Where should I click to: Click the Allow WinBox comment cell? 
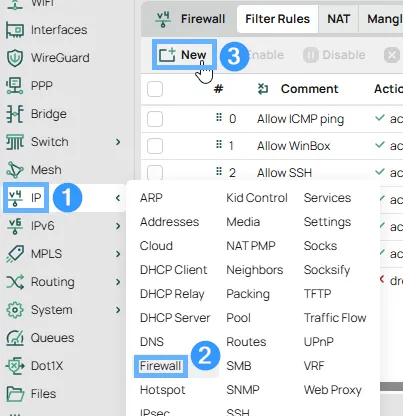(x=293, y=146)
